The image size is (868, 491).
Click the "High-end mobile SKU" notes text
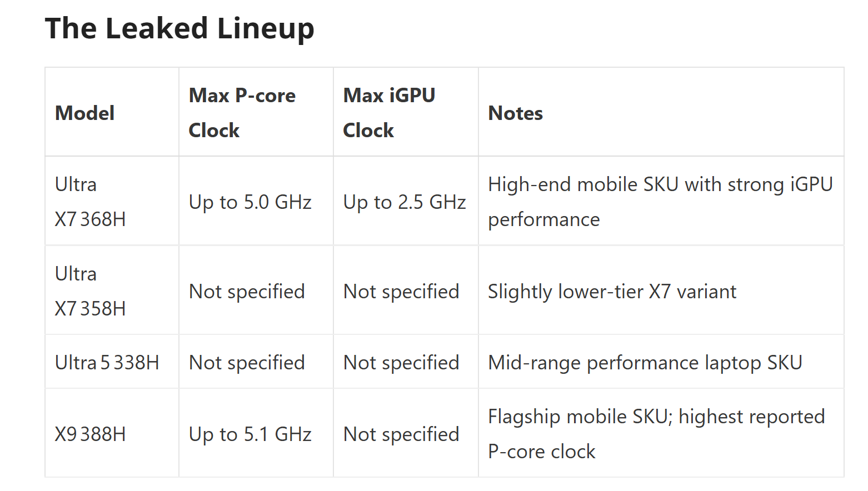click(x=660, y=202)
